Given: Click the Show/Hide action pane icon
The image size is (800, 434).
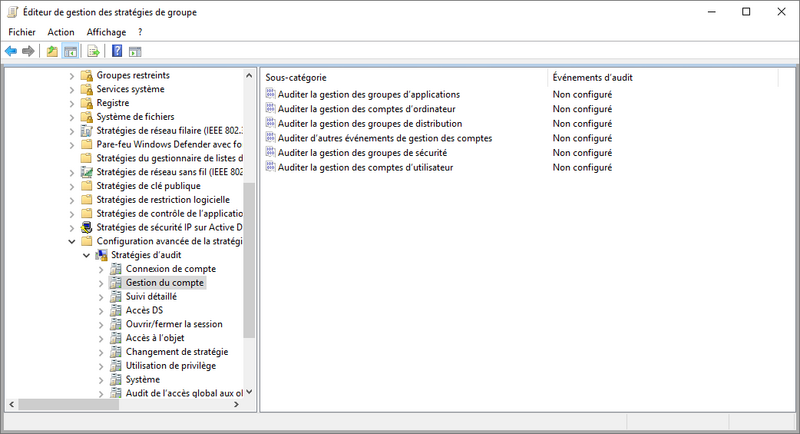Looking at the screenshot, I should pyautogui.click(x=135, y=51).
